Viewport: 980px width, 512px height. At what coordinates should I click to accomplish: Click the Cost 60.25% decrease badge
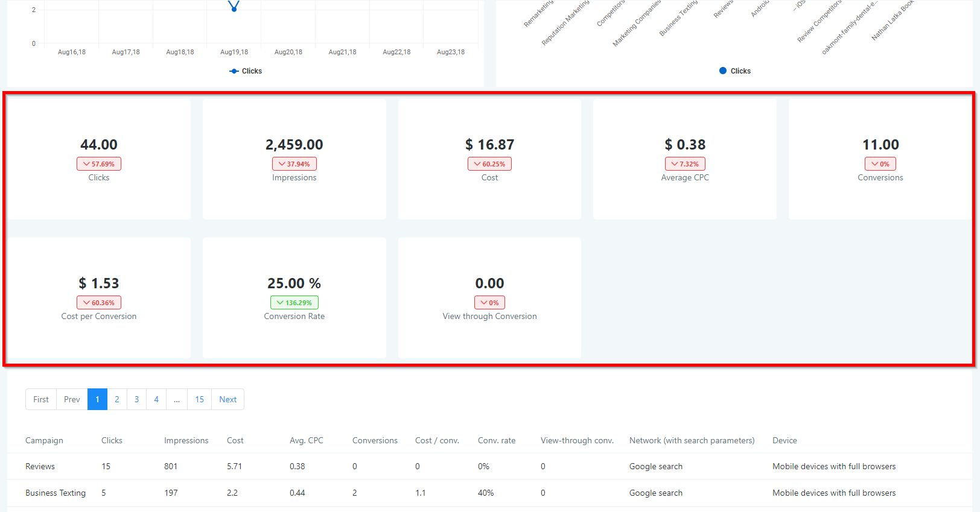(489, 164)
